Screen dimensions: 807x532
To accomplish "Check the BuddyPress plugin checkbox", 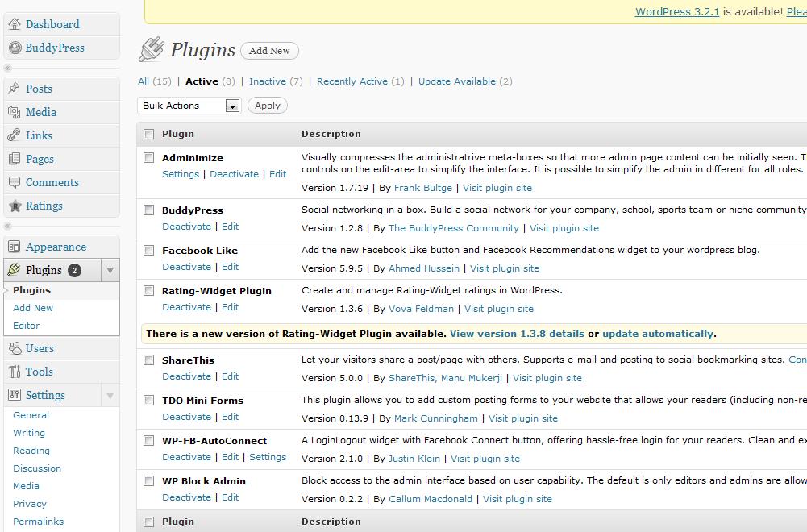I will click(x=148, y=210).
